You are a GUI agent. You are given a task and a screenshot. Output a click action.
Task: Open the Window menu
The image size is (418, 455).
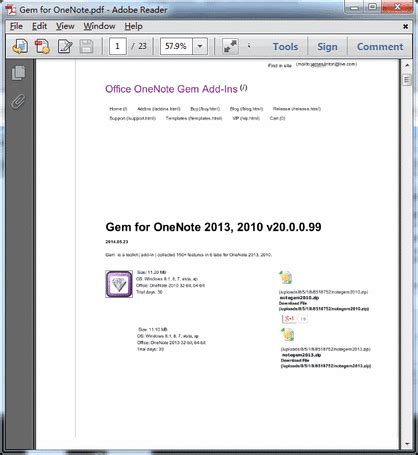[99, 26]
